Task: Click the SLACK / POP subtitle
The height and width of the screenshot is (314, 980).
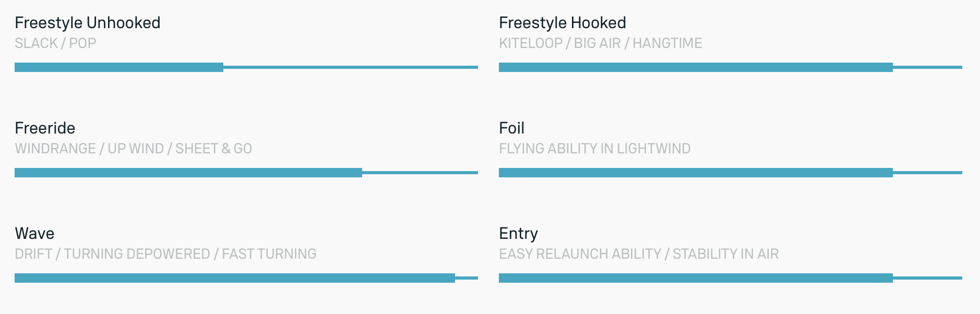Action: pos(55,43)
